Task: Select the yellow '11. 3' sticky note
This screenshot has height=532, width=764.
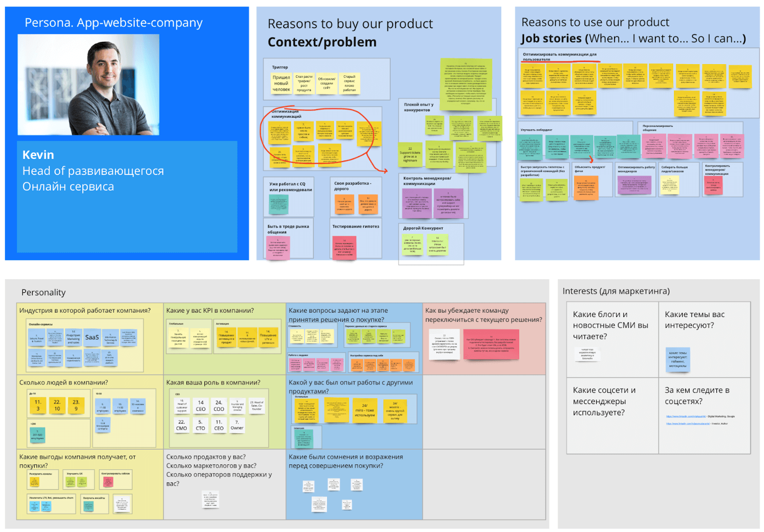Action: tap(38, 406)
